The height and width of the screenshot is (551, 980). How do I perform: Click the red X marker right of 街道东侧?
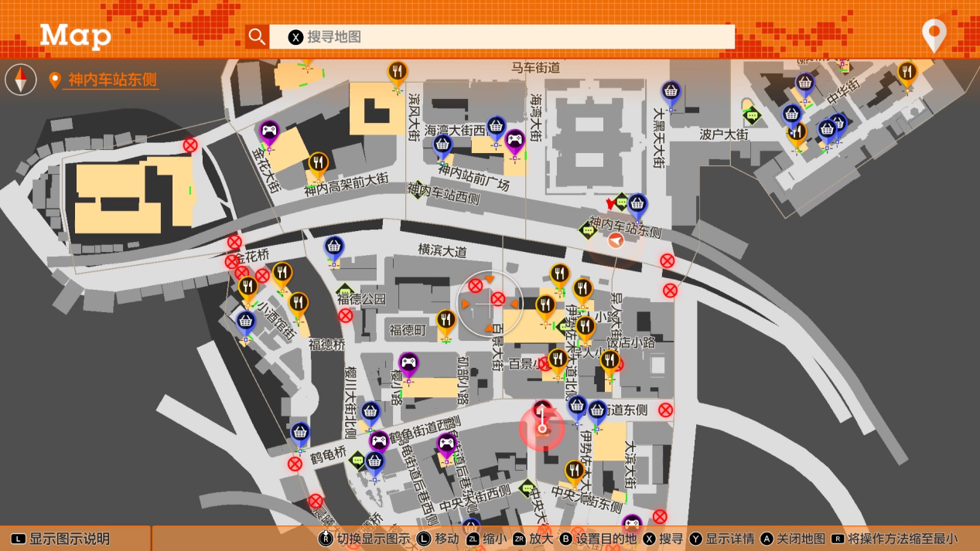tap(666, 410)
